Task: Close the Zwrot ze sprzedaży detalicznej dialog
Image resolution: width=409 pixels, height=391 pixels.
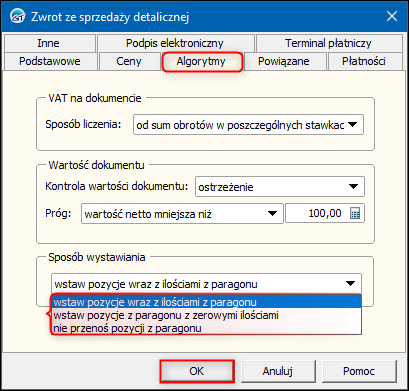Action: (x=392, y=16)
